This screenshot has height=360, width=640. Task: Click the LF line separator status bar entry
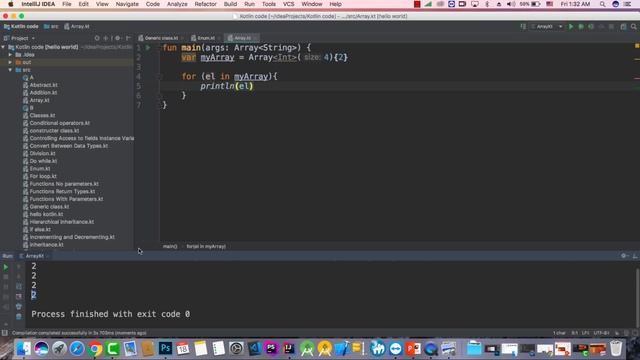(x=585, y=333)
